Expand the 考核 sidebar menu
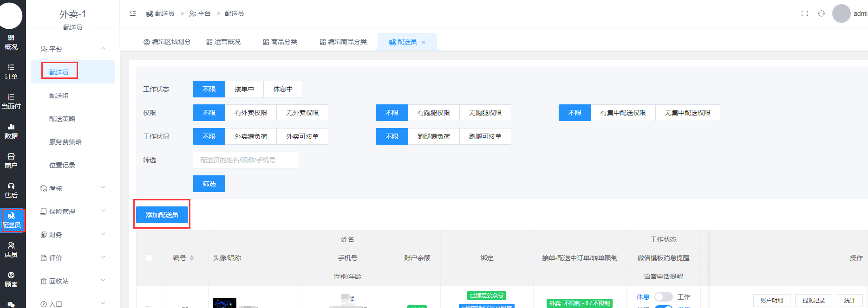Image resolution: width=868 pixels, height=308 pixels. click(72, 188)
